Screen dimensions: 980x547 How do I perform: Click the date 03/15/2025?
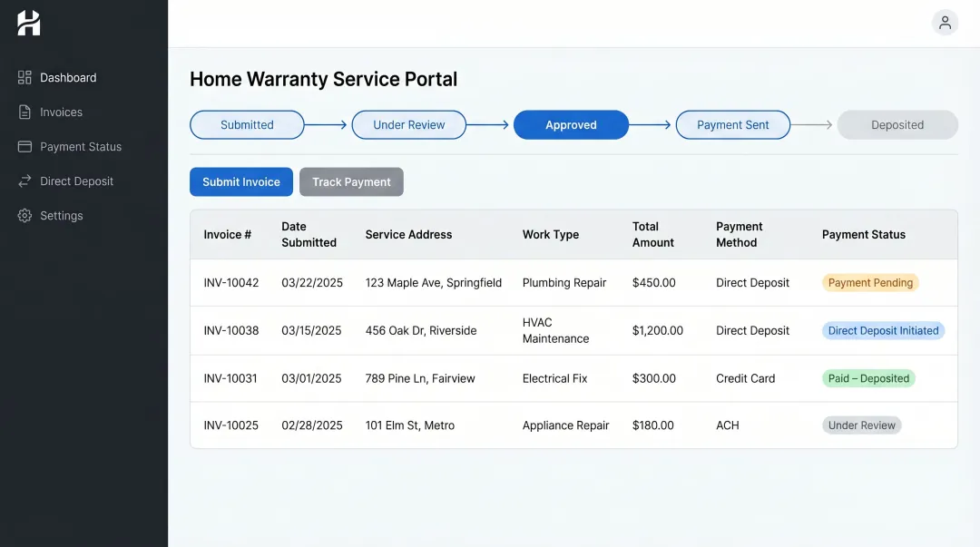point(311,331)
